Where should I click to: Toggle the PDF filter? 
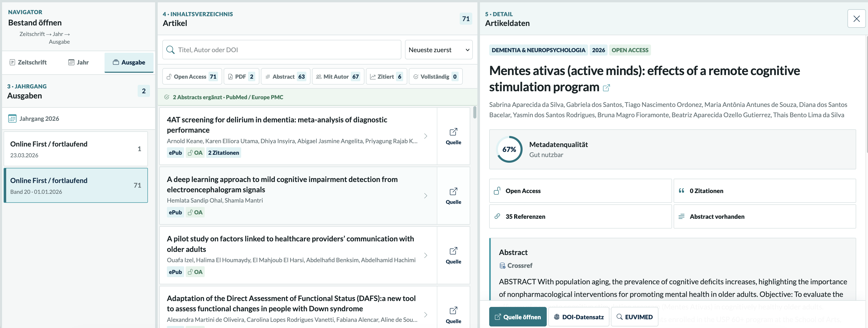tap(241, 77)
